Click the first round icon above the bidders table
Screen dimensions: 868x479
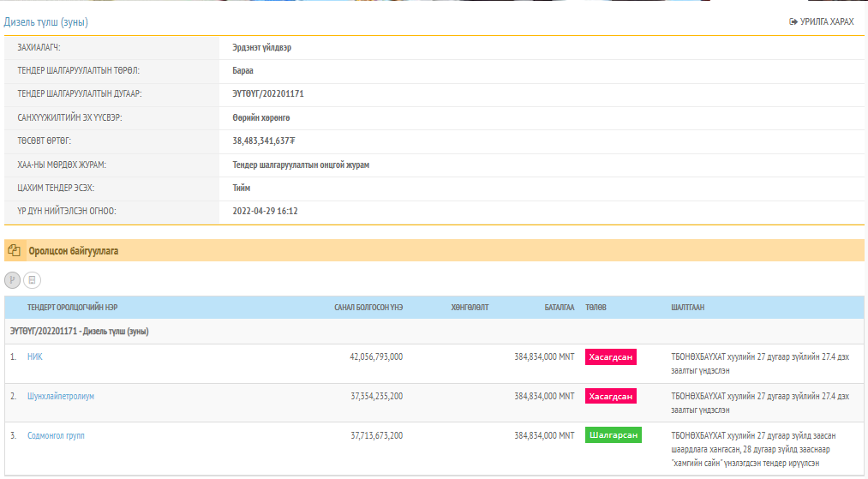pyautogui.click(x=13, y=279)
